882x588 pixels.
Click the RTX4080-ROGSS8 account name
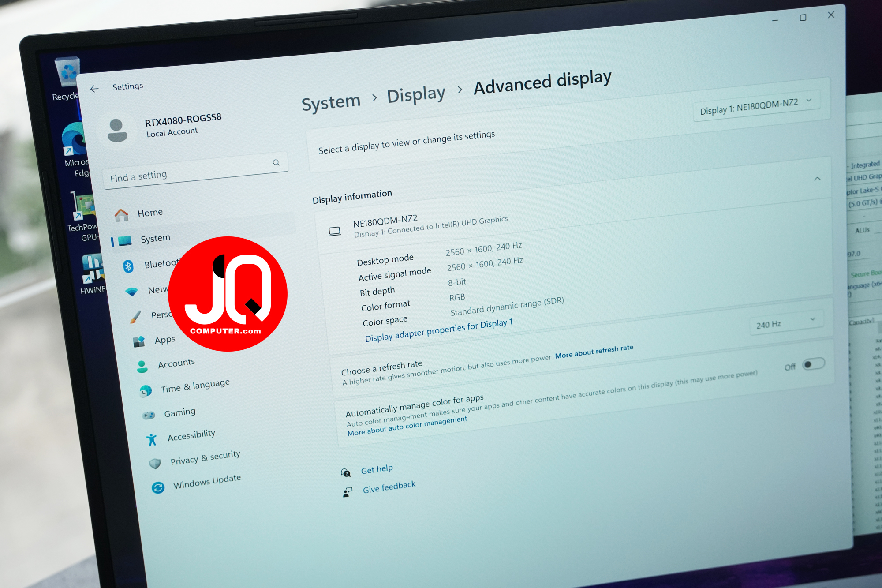click(x=183, y=120)
